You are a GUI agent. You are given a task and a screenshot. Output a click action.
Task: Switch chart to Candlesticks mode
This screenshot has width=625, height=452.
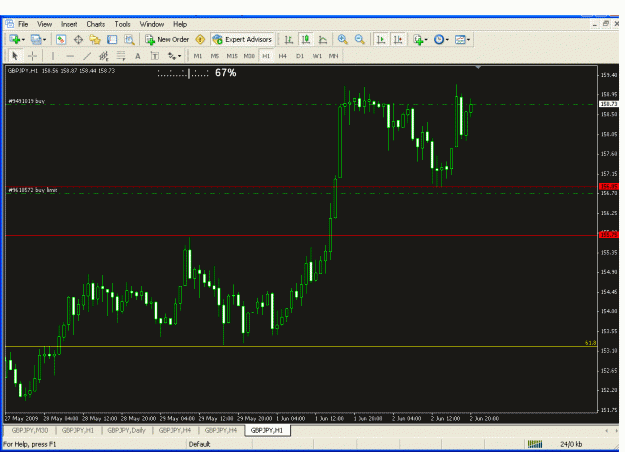click(306, 39)
